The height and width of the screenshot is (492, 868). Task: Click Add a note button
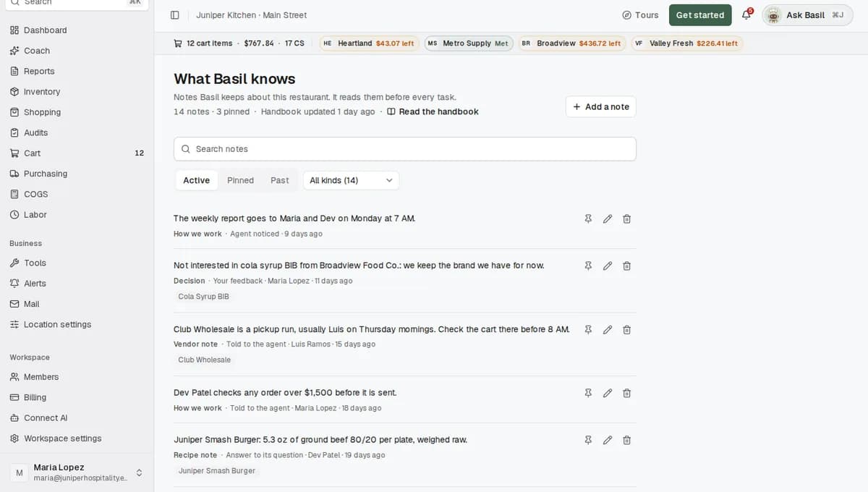(x=601, y=106)
